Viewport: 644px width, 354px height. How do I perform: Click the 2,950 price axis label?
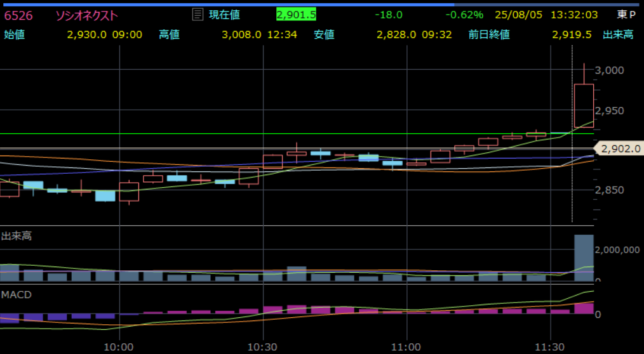[x=610, y=111]
